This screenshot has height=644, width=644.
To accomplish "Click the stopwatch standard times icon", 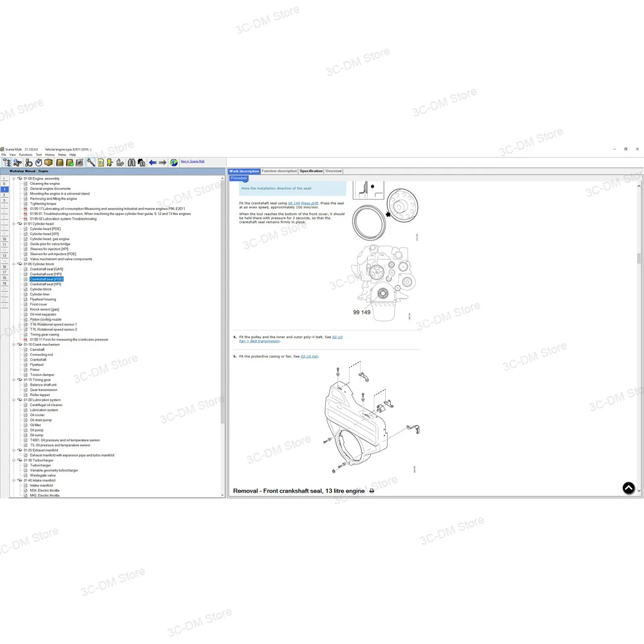I will [x=39, y=163].
